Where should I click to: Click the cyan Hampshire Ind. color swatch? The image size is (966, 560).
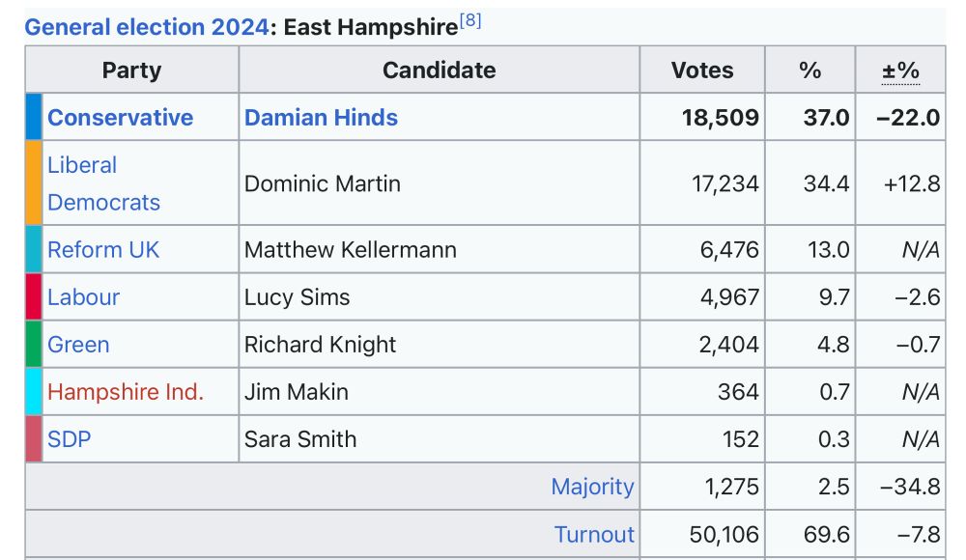(34, 391)
